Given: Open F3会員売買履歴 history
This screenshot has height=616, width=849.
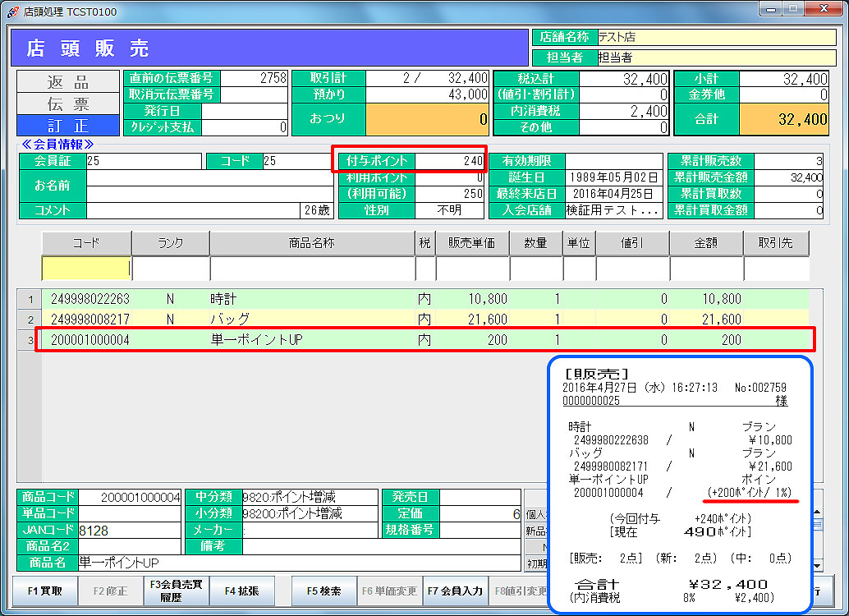Looking at the screenshot, I should pos(176,591).
